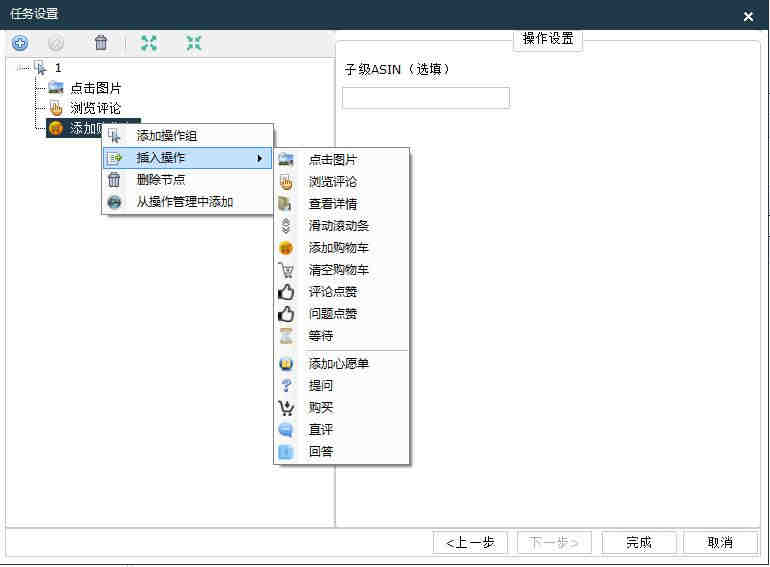Click the scroll arrows icon beside 滑动滚动条
This screenshot has width=770, height=567.
click(x=286, y=226)
